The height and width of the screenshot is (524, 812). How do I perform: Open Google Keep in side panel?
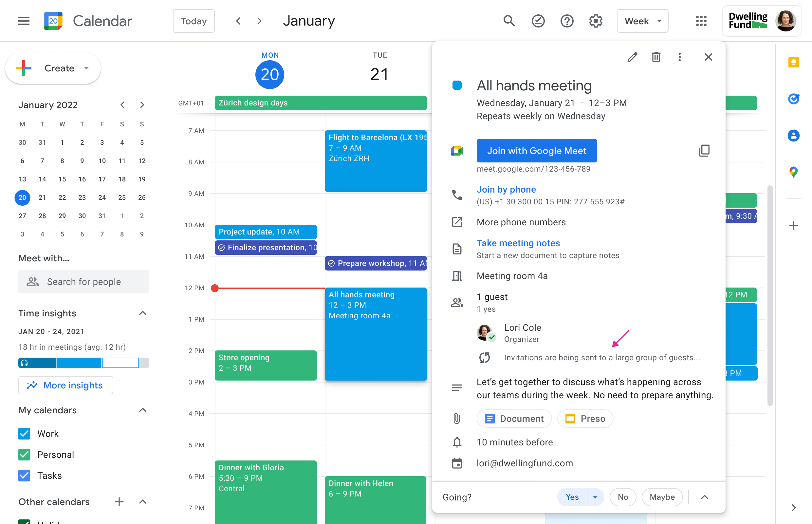(793, 62)
